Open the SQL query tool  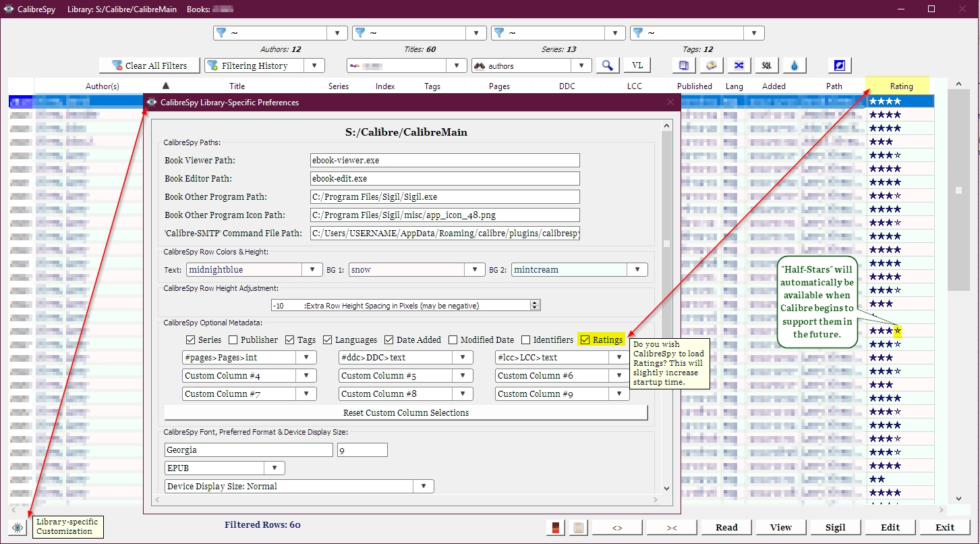[x=766, y=65]
